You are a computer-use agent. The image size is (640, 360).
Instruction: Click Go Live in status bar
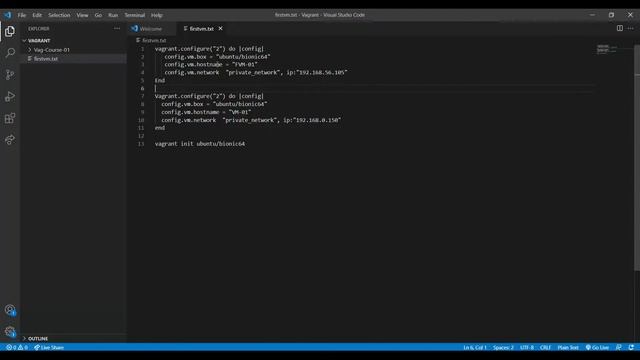(x=597, y=347)
